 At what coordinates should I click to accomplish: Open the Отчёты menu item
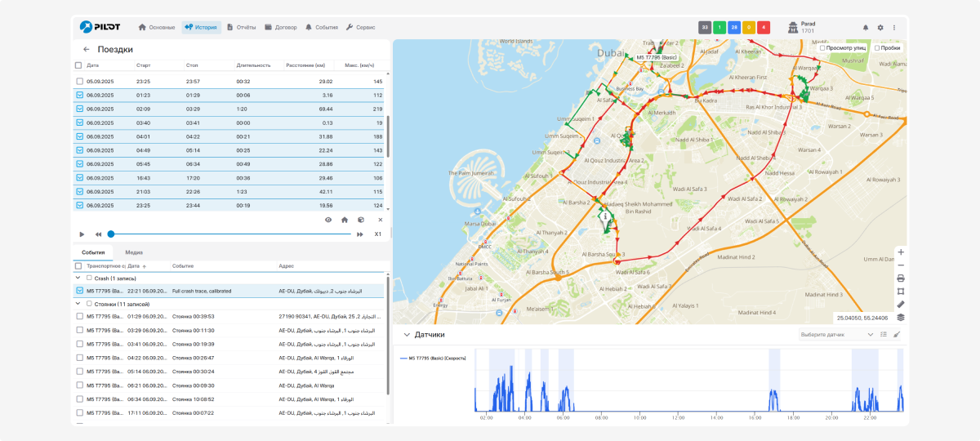click(241, 27)
